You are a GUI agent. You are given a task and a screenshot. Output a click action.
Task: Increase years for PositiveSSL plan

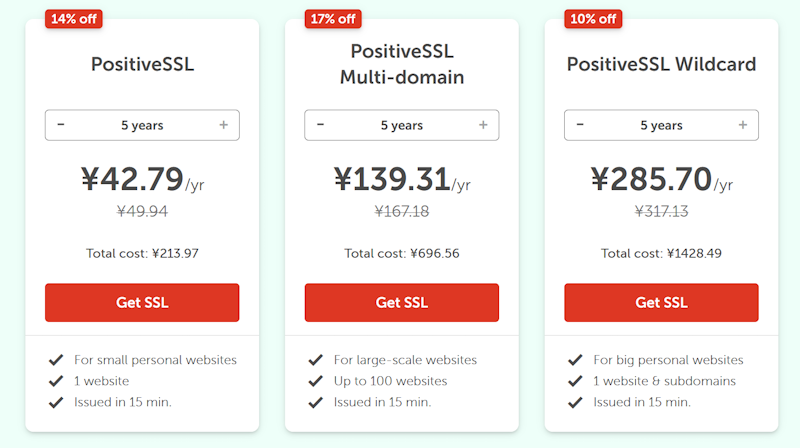(223, 125)
